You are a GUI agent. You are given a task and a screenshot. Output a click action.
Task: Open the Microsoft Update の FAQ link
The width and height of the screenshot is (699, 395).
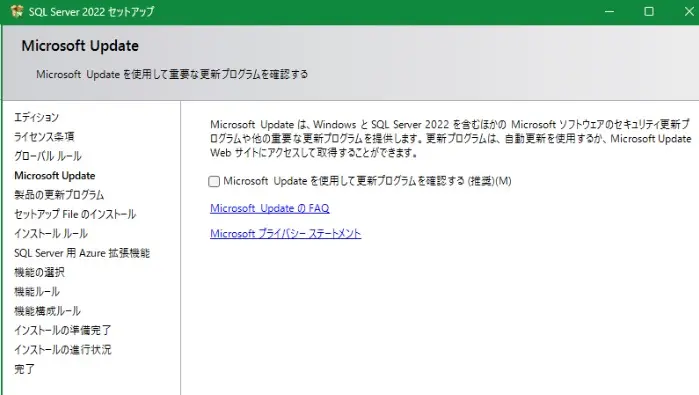coord(270,208)
